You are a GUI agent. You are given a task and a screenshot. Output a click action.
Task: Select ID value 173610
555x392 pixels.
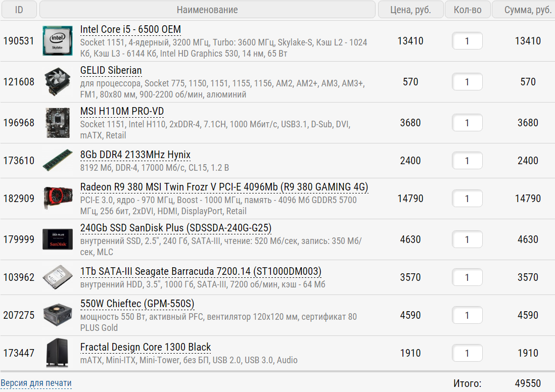(19, 161)
